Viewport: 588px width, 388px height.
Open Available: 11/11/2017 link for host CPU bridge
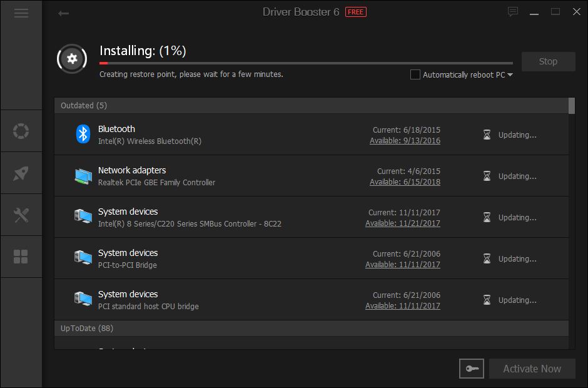(x=403, y=306)
